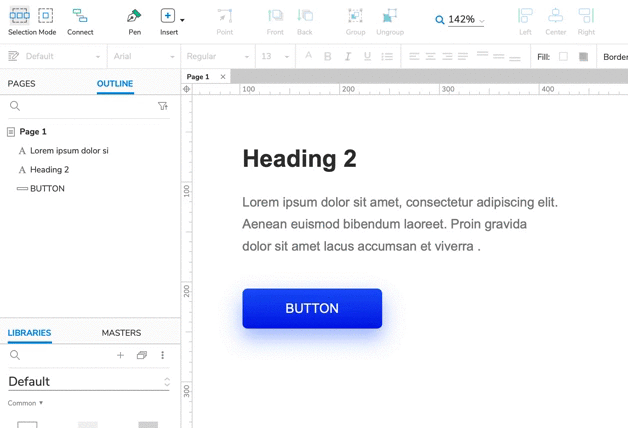Switch to the LIBRARIES tab
Image resolution: width=628 pixels, height=428 pixels.
point(29,333)
